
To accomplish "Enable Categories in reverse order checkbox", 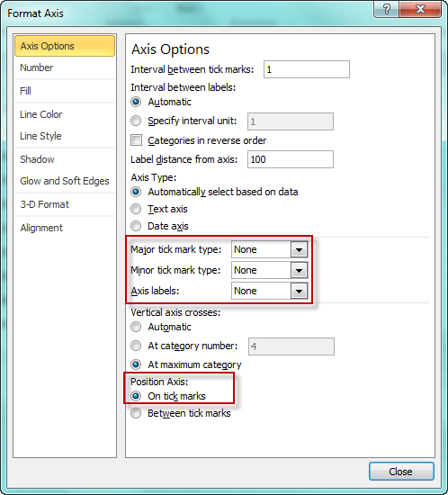I will coord(137,140).
